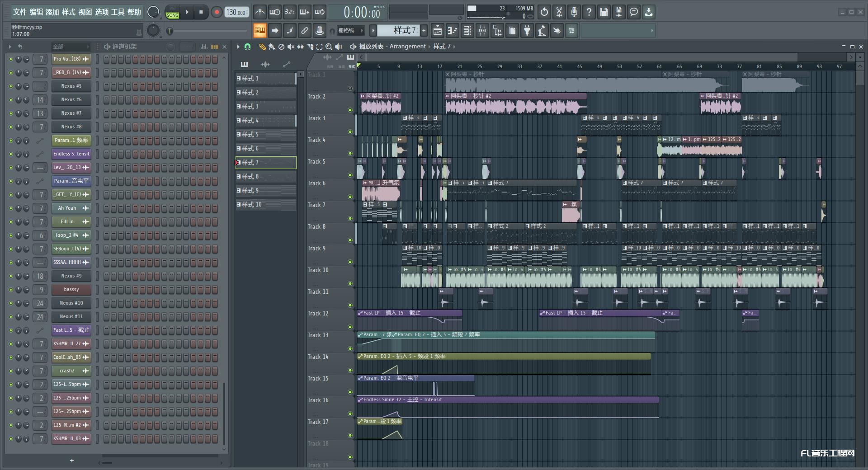Select the playlist slice tool

pyautogui.click(x=310, y=47)
